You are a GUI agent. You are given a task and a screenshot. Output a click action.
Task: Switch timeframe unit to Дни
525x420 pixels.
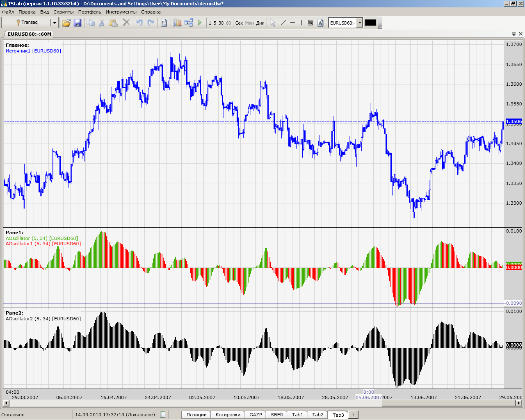tap(260, 23)
